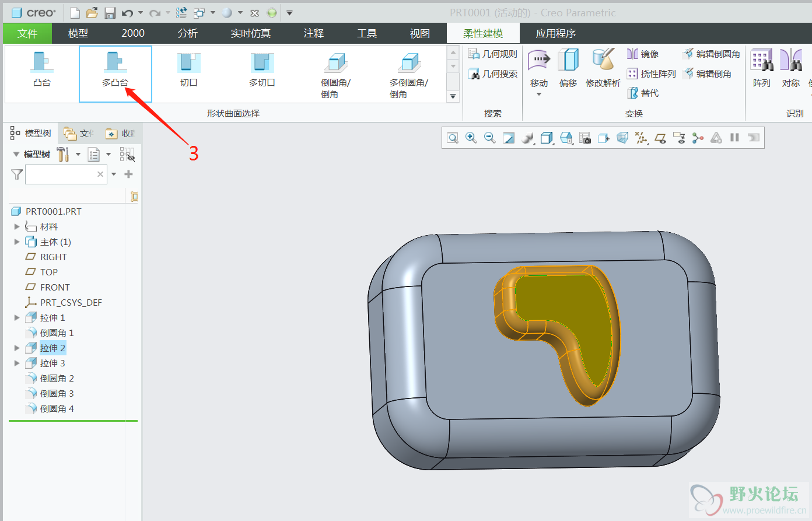The width and height of the screenshot is (812, 521).
Task: Switch to the 应用程序 ribbon tab
Action: [x=556, y=33]
